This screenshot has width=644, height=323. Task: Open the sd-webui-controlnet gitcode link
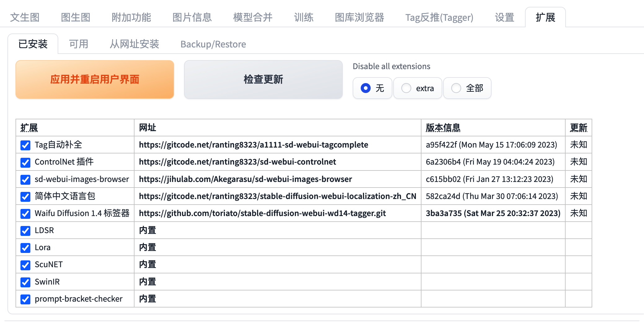coord(237,162)
